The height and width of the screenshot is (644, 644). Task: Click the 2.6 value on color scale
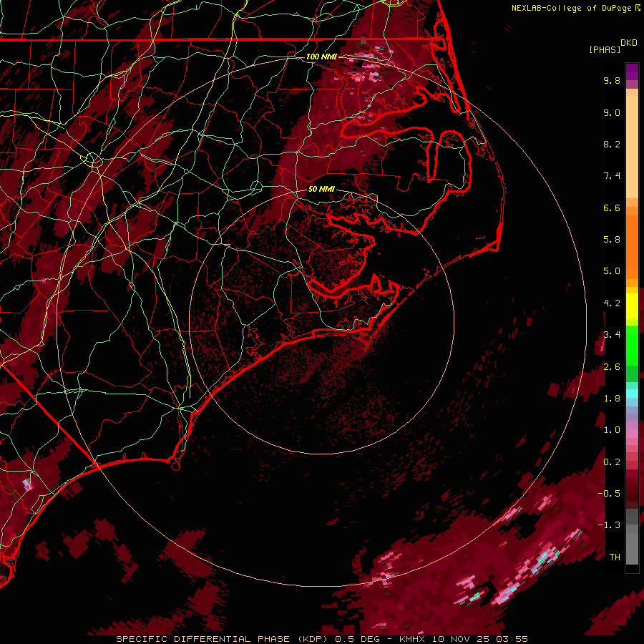coord(612,367)
